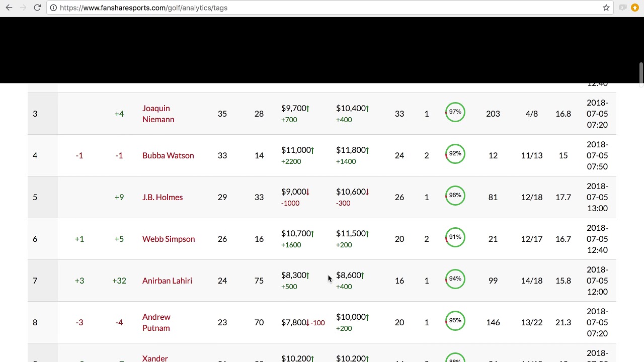This screenshot has height=362, width=644.
Task: Click the 2018-07-05 13:00 time for J.B. Holmes
Action: [x=597, y=197]
